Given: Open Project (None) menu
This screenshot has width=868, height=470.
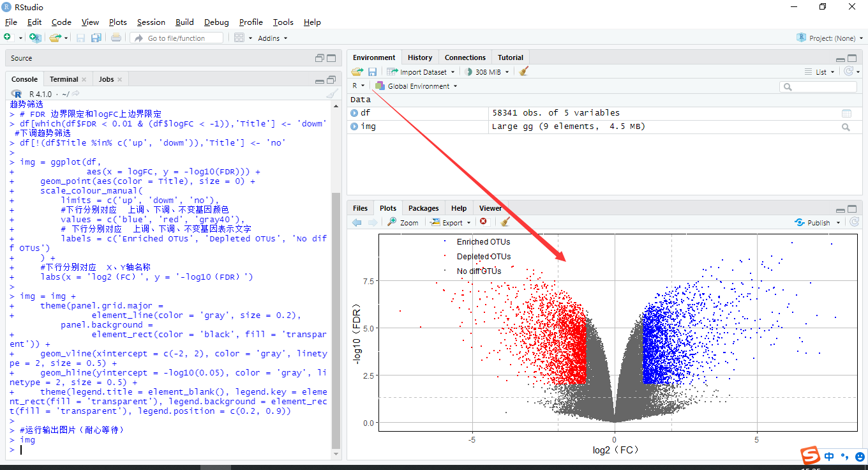Looking at the screenshot, I should tap(830, 38).
